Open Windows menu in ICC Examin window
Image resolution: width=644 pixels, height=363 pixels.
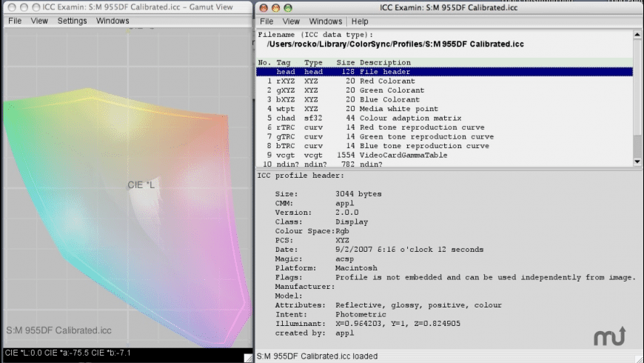pos(326,21)
